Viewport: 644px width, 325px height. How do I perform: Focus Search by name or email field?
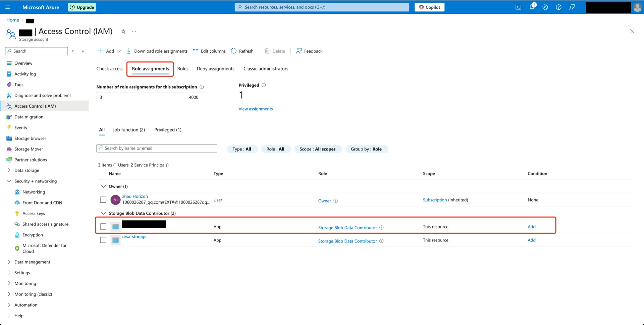[157, 148]
